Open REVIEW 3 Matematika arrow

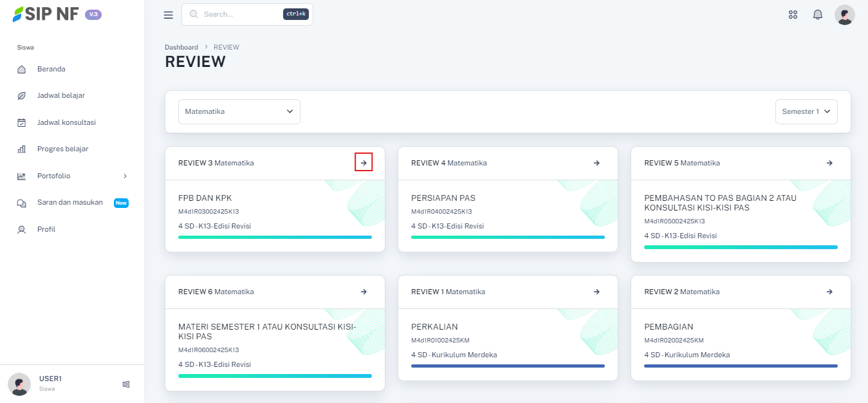coord(364,163)
